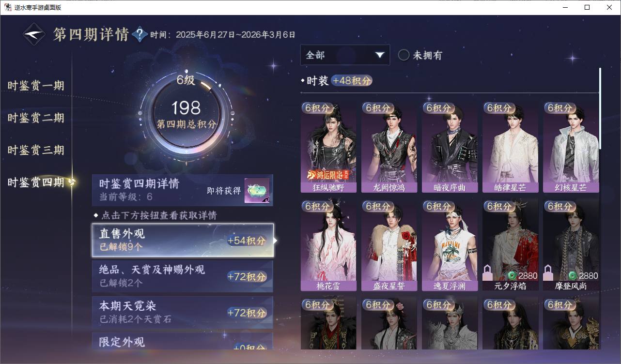Viewport: 621px width, 364px height.
Task: Click the upcoming reward item icon
Action: (257, 191)
